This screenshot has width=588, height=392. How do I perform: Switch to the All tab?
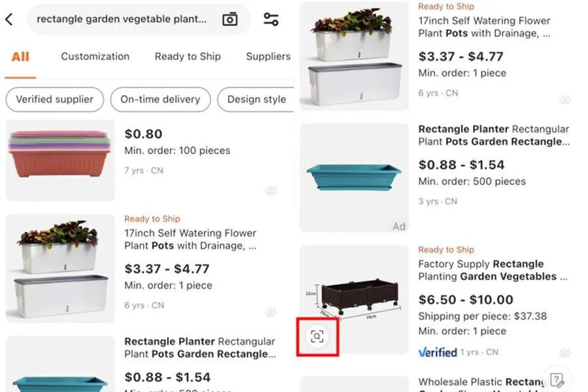[x=20, y=57]
